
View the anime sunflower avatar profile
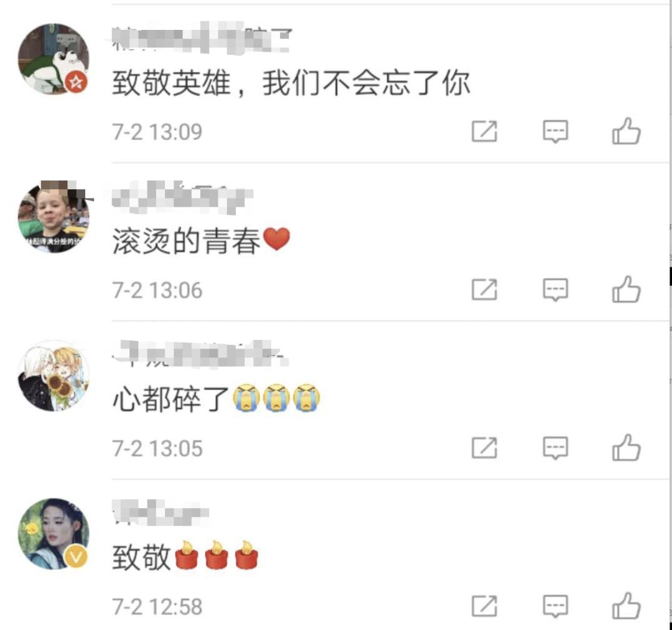coord(54,375)
